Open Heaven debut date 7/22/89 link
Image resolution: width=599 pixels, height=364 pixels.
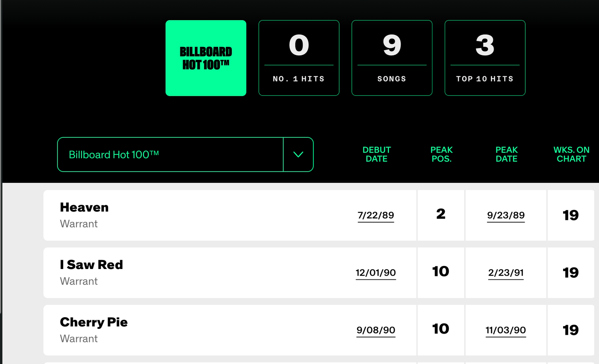(x=376, y=215)
